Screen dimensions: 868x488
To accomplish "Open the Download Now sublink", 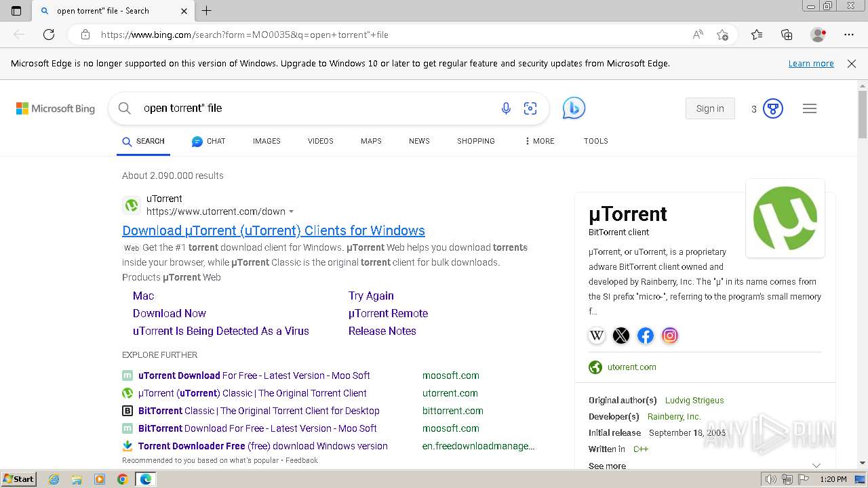I will (x=170, y=313).
